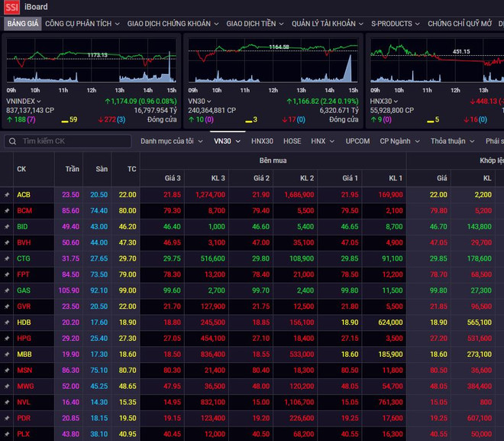Viewport: 504px width, 441px height.
Task: Pin the FPT stock row
Action: click(x=7, y=274)
